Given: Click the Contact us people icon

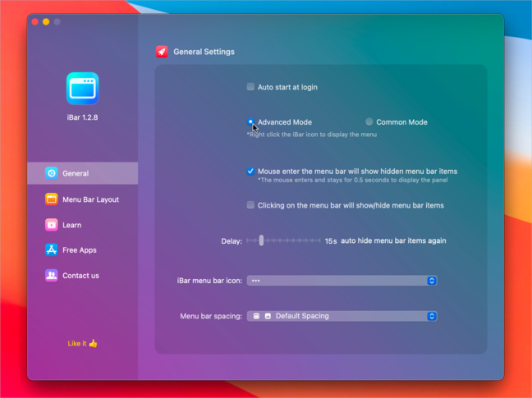Looking at the screenshot, I should 51,275.
